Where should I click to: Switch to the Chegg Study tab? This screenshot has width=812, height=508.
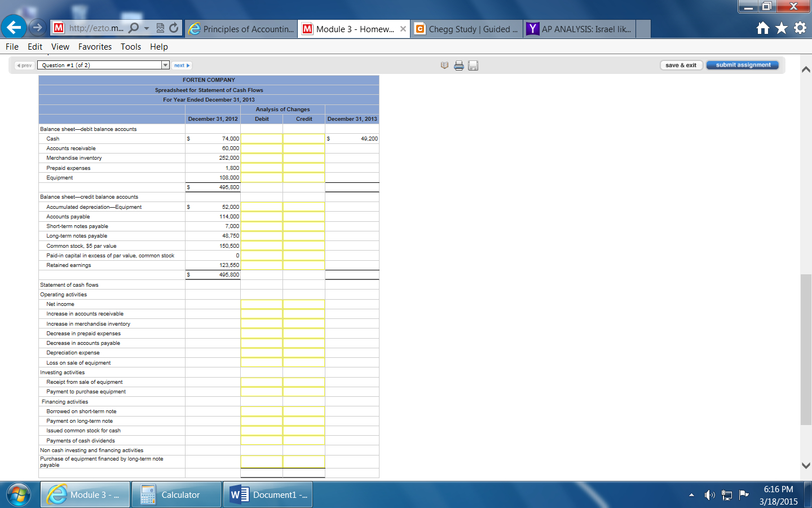click(x=467, y=29)
